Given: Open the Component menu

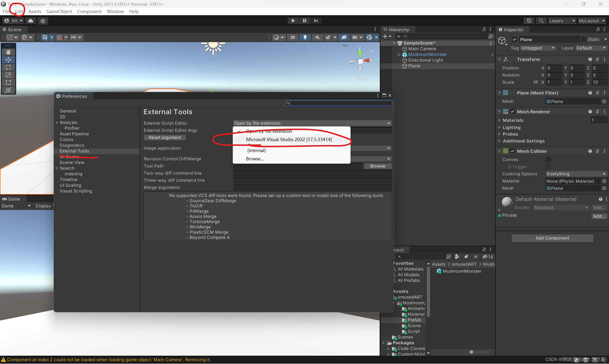Looking at the screenshot, I should [x=89, y=11].
